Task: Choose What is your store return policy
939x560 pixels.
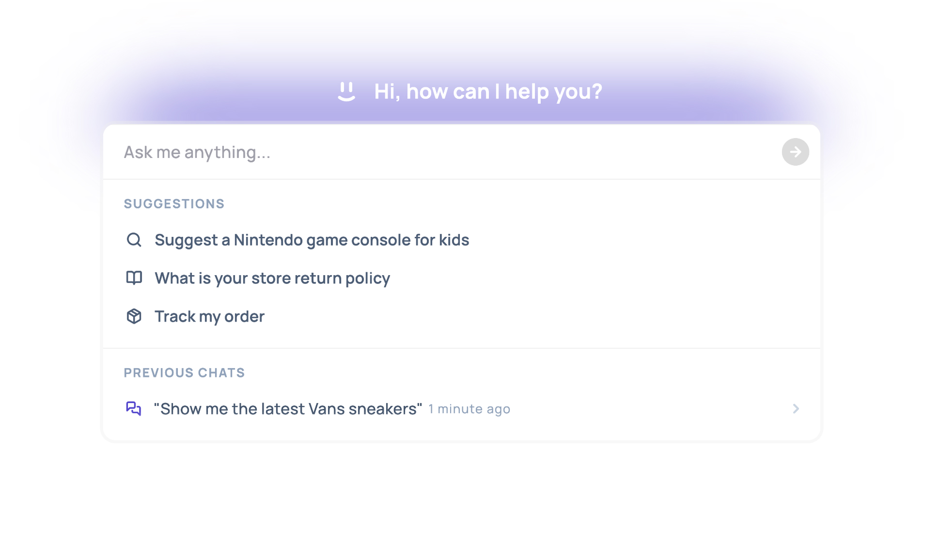Action: pyautogui.click(x=272, y=278)
